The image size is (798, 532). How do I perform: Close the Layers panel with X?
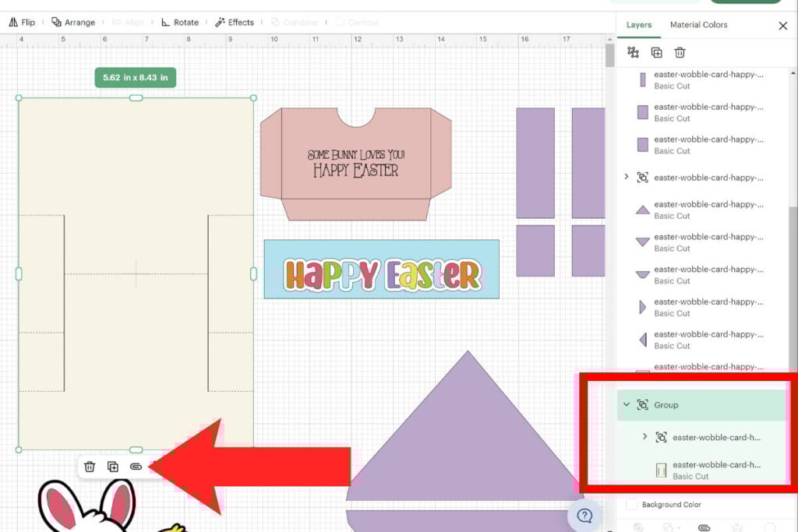pos(783,26)
